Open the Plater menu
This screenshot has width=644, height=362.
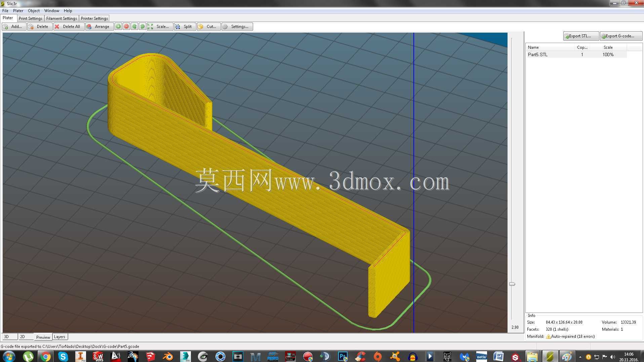click(18, 11)
